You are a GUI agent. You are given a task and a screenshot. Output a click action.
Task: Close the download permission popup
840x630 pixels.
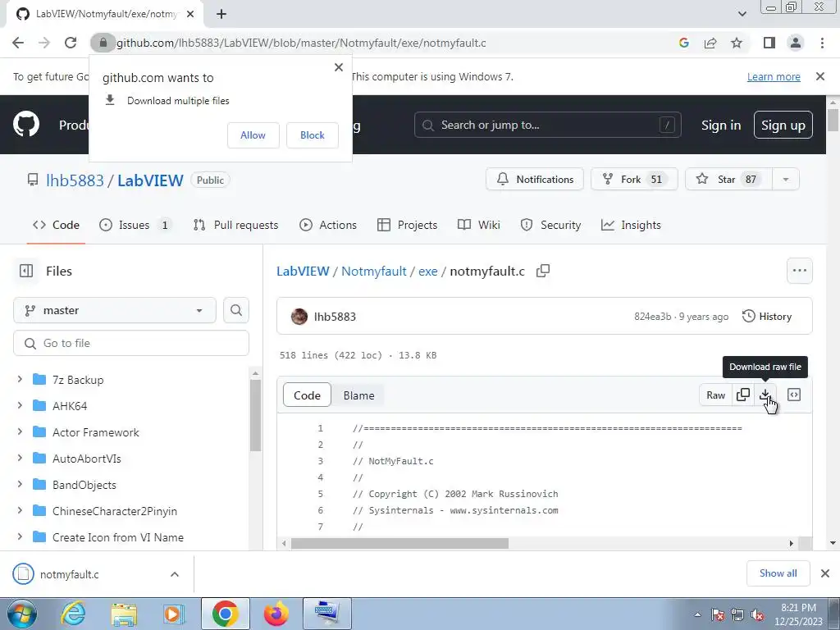(339, 67)
